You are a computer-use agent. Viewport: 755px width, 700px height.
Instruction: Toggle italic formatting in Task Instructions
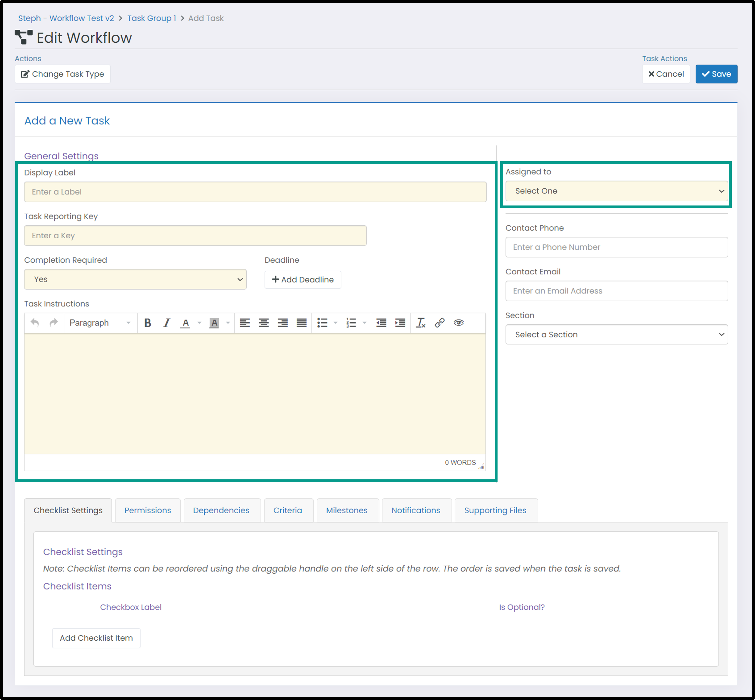[167, 323]
